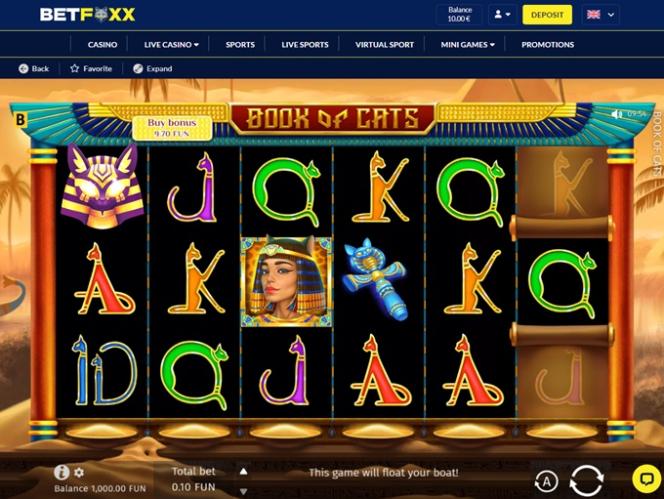
Task: Spin the reels with the circular arrows button
Action: (587, 481)
